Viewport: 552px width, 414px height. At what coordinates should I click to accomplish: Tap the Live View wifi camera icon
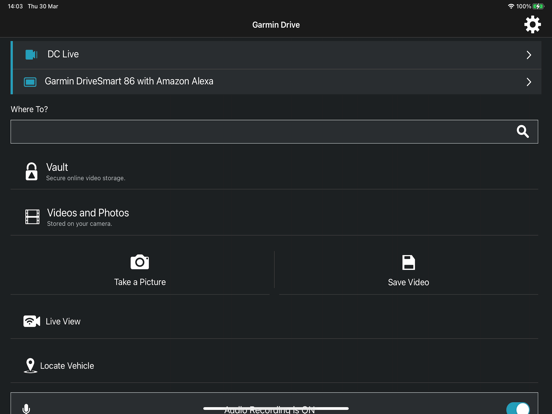[x=32, y=321]
